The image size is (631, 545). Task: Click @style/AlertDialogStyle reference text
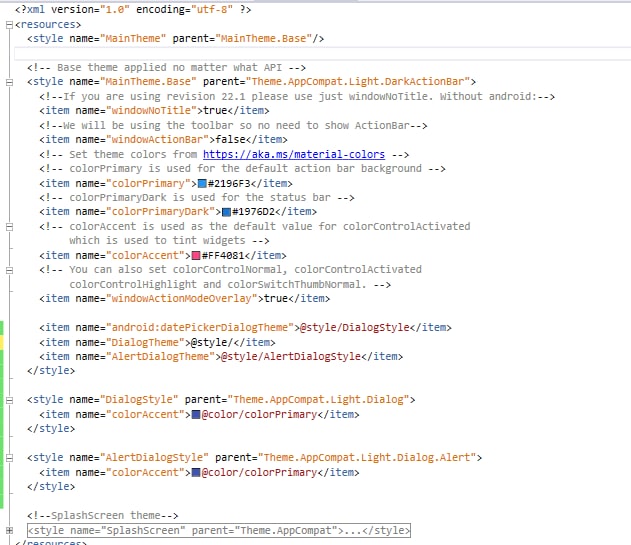tap(291, 357)
